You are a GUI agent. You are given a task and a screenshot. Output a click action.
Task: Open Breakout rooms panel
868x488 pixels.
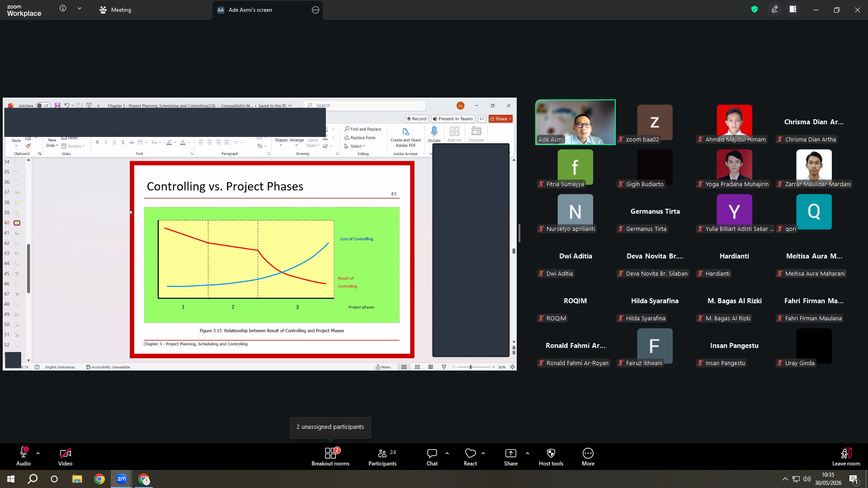(330, 456)
